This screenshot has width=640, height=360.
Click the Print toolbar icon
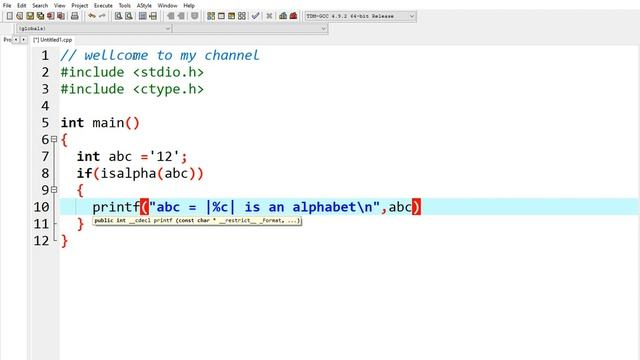74,16
